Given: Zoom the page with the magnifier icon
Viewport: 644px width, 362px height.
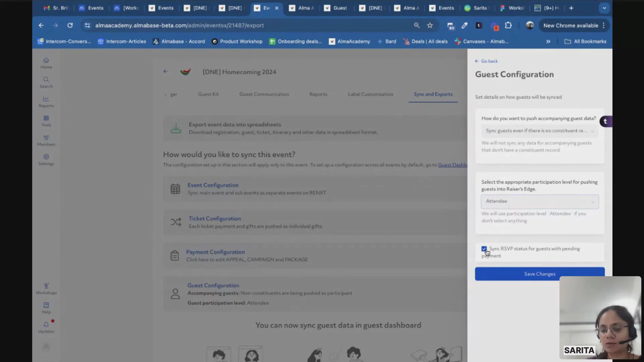Looking at the screenshot, I should (x=417, y=25).
